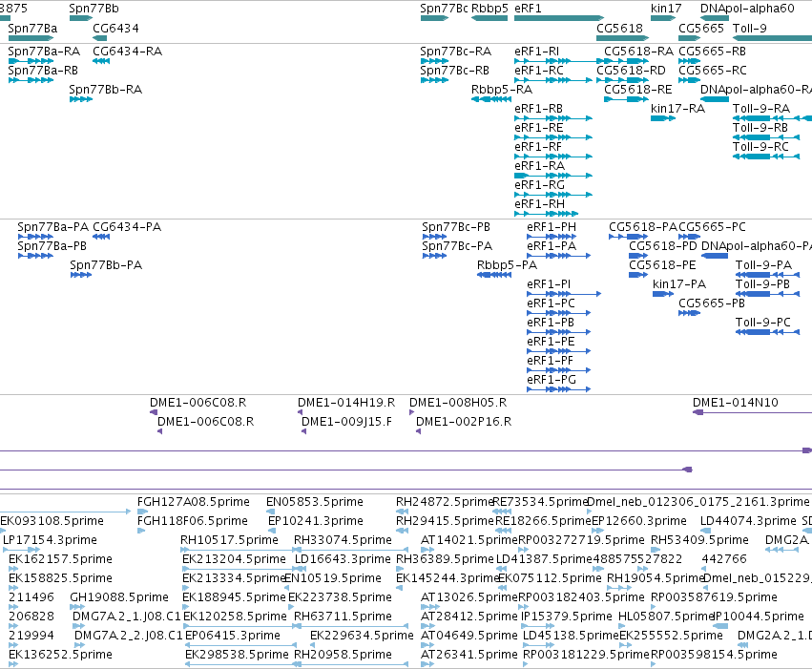The width and height of the screenshot is (812, 669).
Task: Click protein Spn77Ba-PA
Action: point(52,227)
